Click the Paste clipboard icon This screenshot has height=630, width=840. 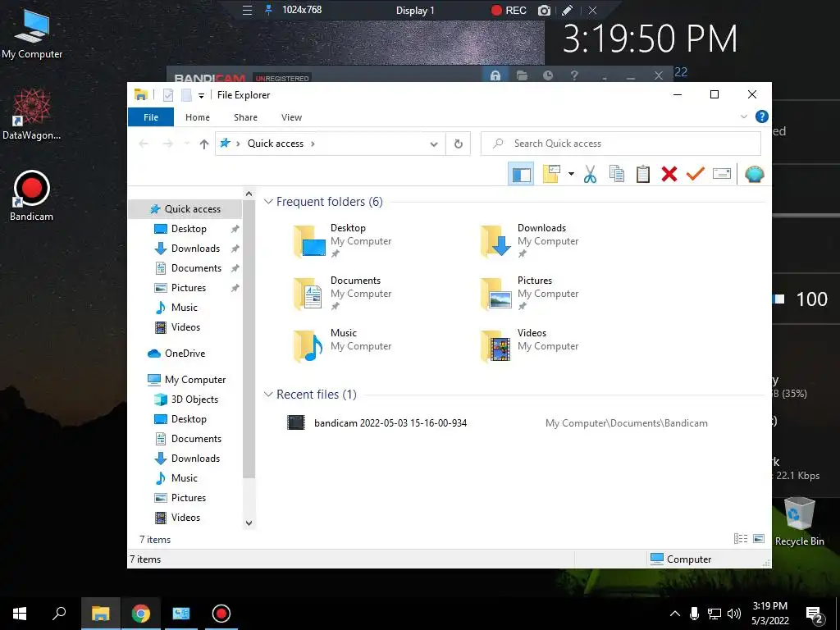[643, 174]
